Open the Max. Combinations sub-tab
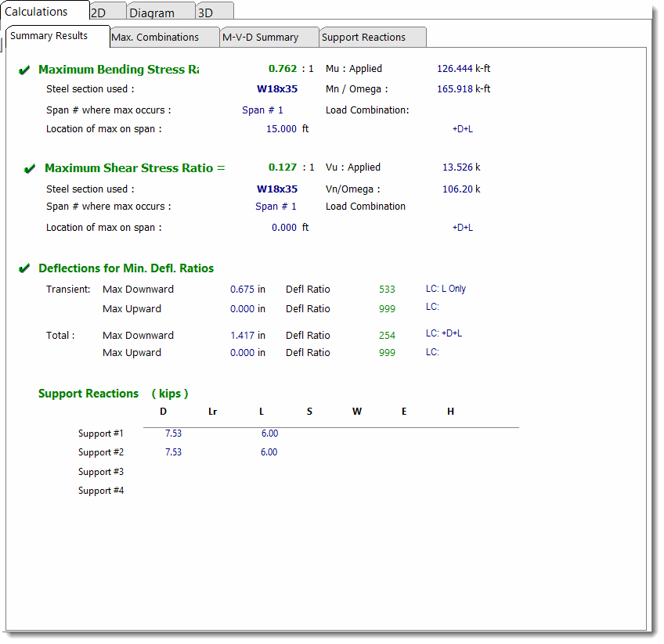 pos(155,38)
